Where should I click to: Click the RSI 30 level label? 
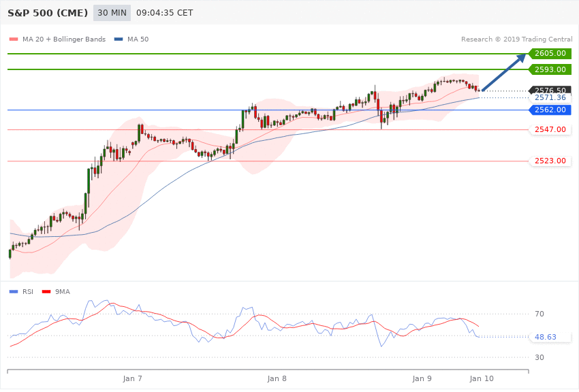tap(539, 357)
